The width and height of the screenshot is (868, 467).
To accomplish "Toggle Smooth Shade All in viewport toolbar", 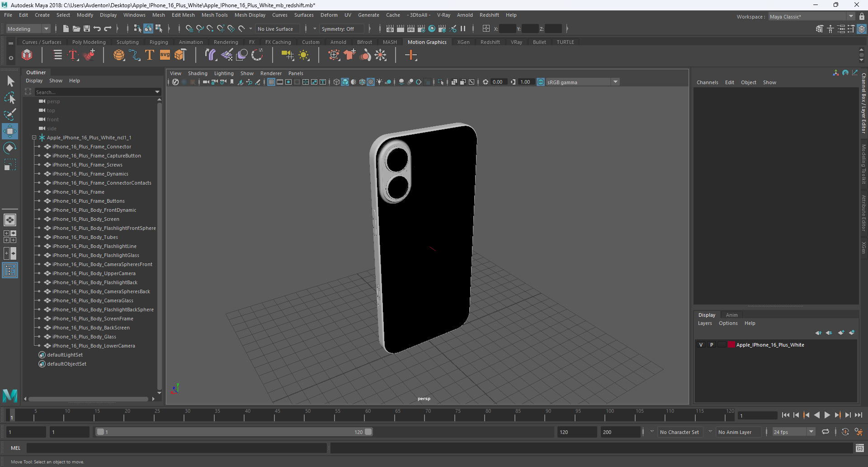I will point(345,82).
